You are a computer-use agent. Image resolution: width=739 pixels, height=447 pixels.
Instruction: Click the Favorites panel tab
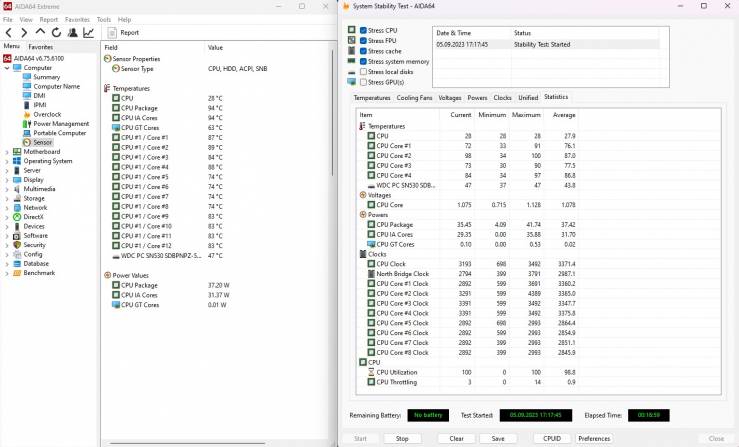click(41, 47)
